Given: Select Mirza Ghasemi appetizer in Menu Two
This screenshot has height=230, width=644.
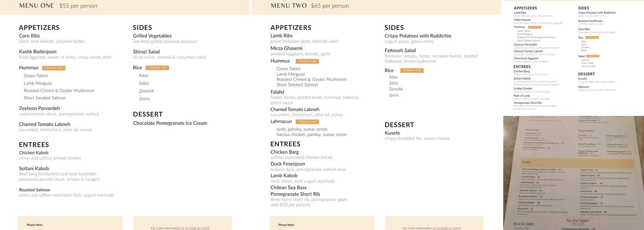Looking at the screenshot, I should (287, 48).
